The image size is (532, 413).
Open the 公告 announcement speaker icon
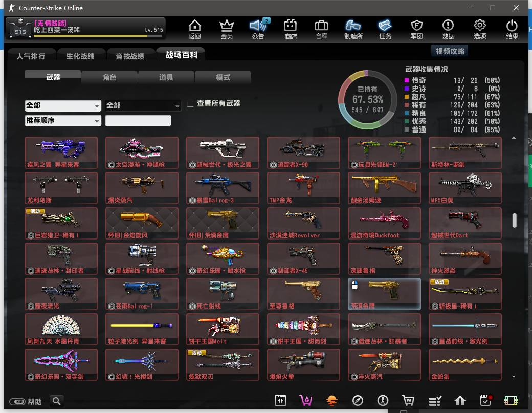(258, 29)
